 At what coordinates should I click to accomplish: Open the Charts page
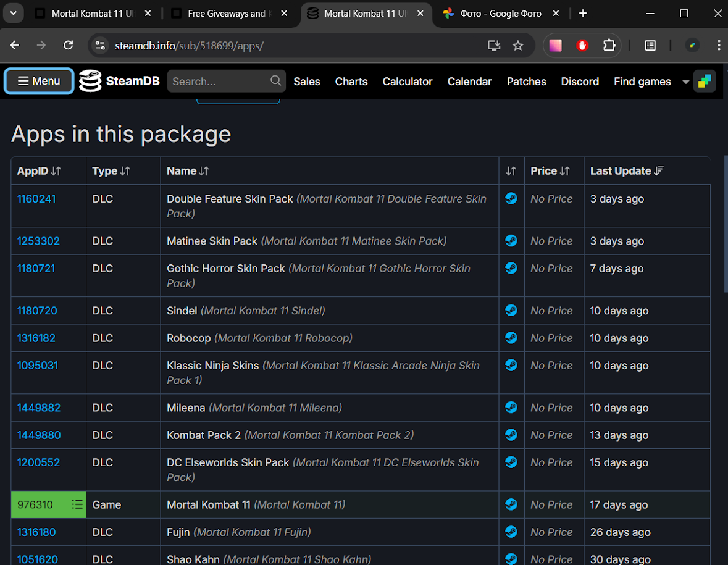click(351, 82)
